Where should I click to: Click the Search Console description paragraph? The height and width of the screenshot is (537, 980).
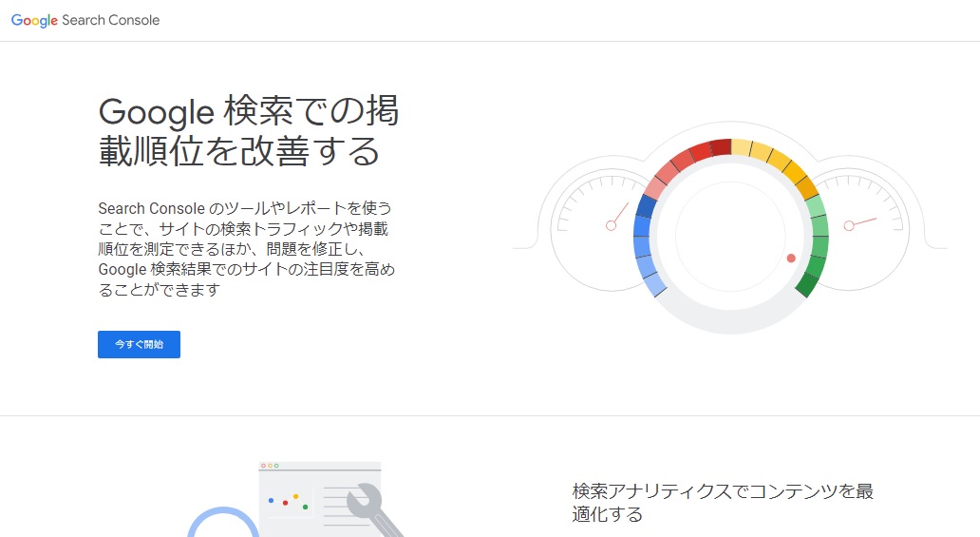246,248
